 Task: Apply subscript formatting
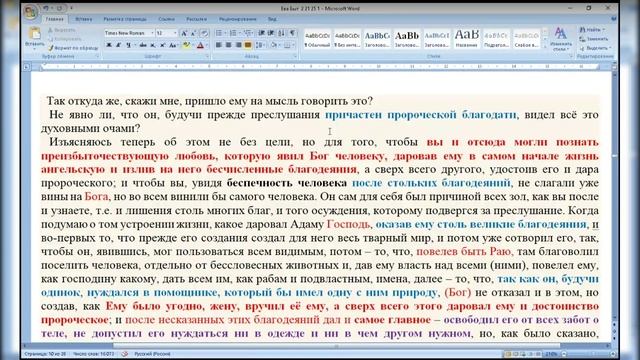pyautogui.click(x=153, y=45)
